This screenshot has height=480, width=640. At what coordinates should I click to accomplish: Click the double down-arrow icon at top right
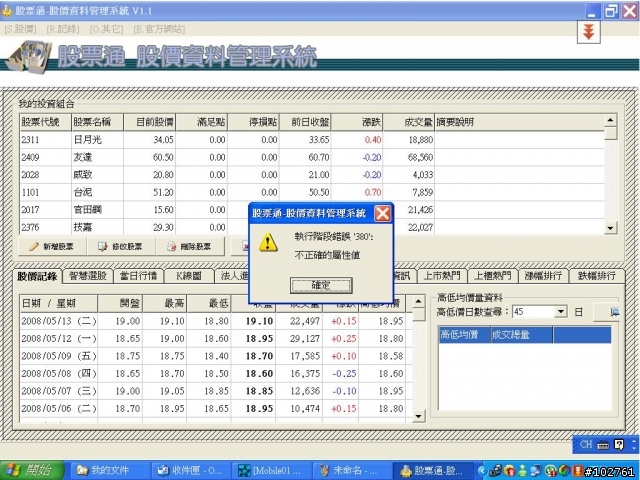[x=589, y=31]
